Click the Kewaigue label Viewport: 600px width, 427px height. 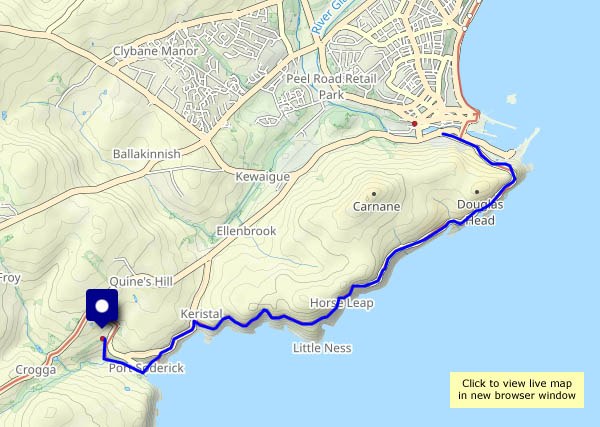point(262,177)
